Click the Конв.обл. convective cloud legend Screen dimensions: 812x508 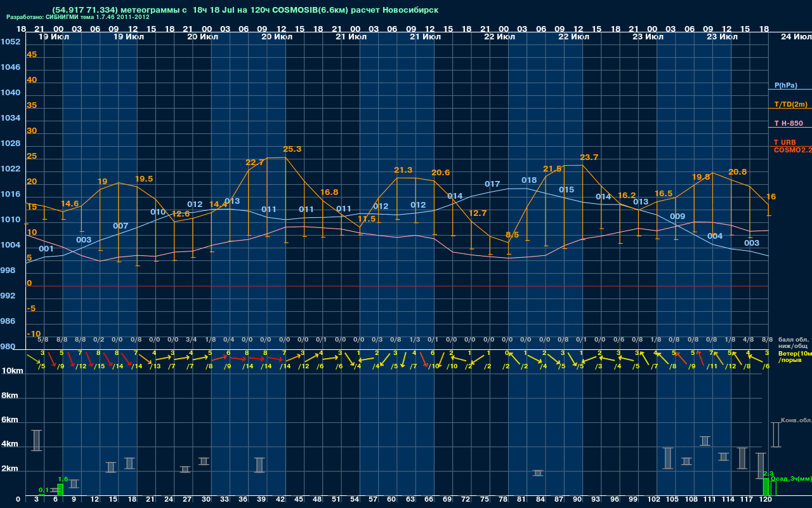coord(796,420)
